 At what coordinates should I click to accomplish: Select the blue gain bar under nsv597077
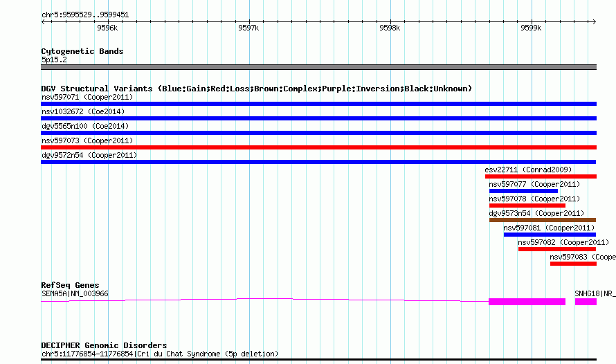click(x=523, y=191)
